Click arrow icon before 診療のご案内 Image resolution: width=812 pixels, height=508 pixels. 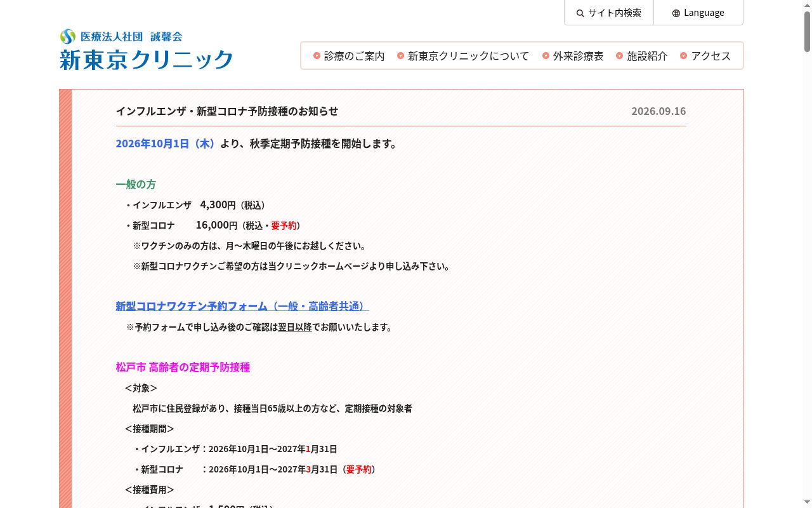pos(317,56)
